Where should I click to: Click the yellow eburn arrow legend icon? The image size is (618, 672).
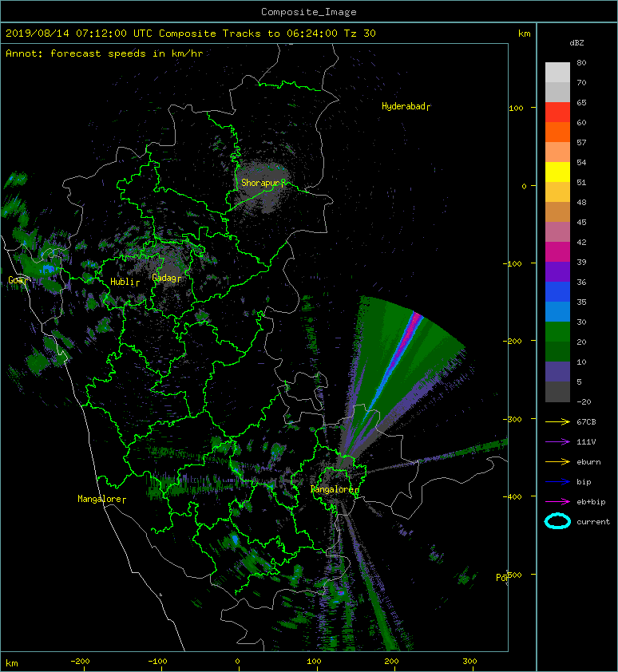[x=557, y=462]
